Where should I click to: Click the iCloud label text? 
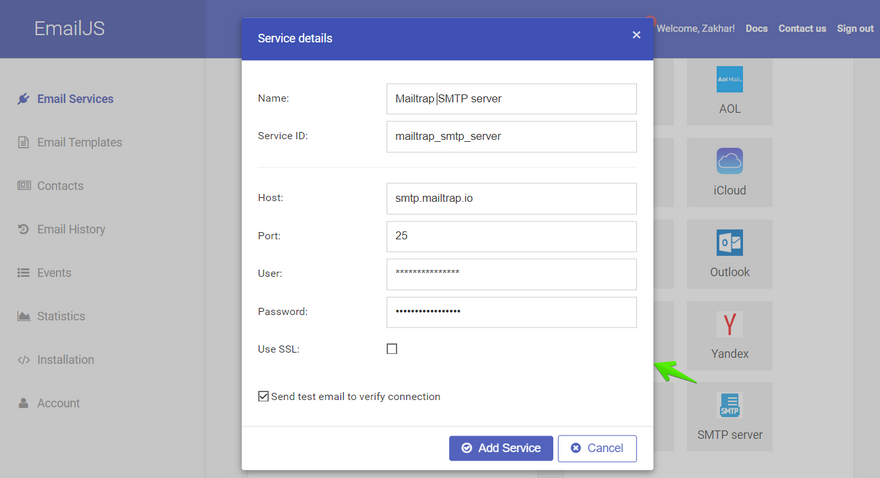730,190
